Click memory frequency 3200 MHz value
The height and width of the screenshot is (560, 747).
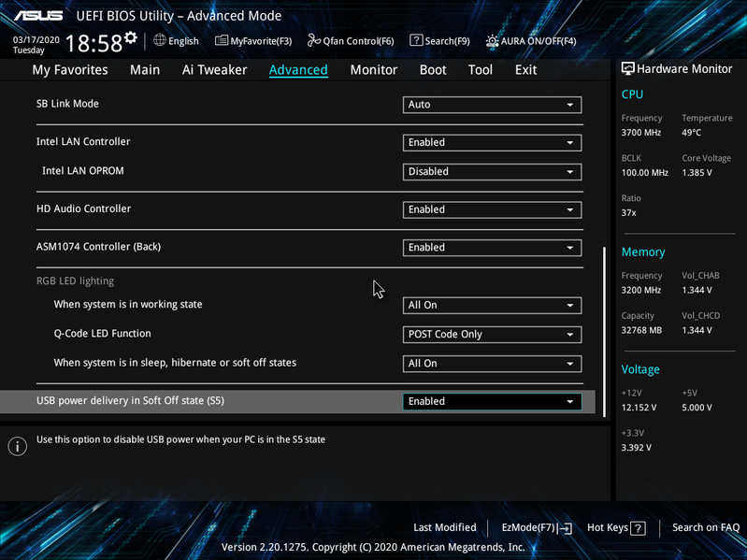(x=640, y=290)
